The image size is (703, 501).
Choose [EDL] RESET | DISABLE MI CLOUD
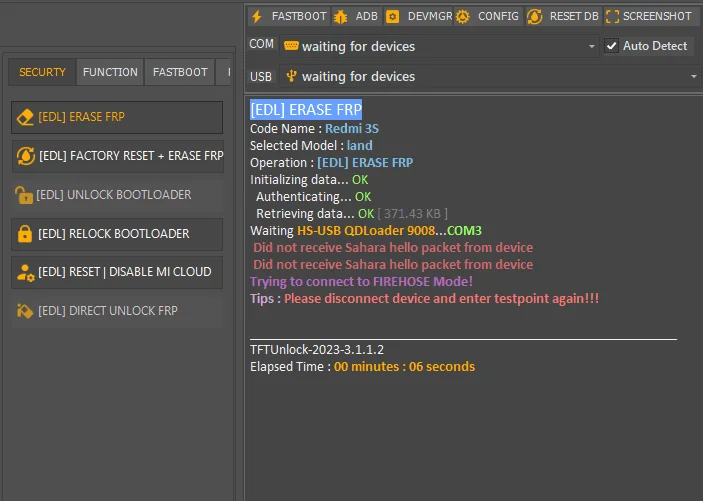pos(117,272)
